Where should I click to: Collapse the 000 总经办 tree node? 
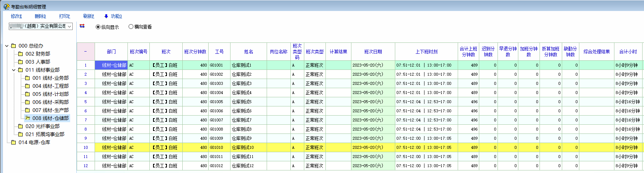(7, 46)
